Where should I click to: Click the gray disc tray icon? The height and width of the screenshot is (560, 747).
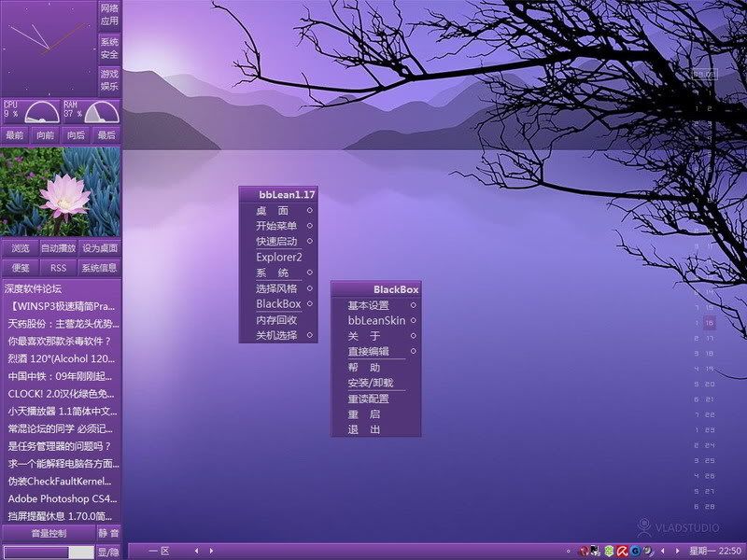coord(648,551)
